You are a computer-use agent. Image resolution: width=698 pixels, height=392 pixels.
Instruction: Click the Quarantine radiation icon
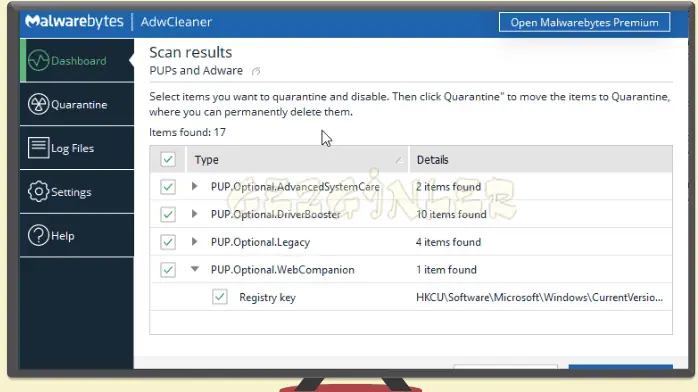tap(38, 104)
